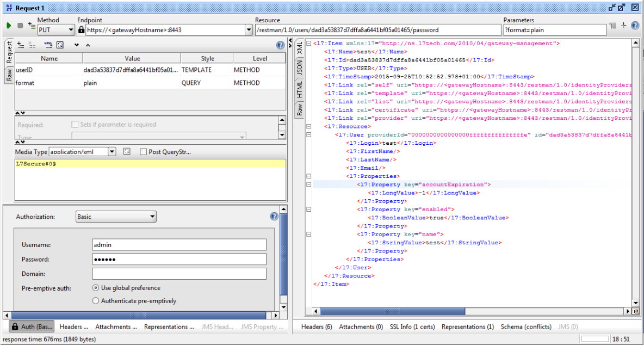This screenshot has height=345, width=644.
Task: Switch response view to the JSON tab
Action: click(x=301, y=68)
